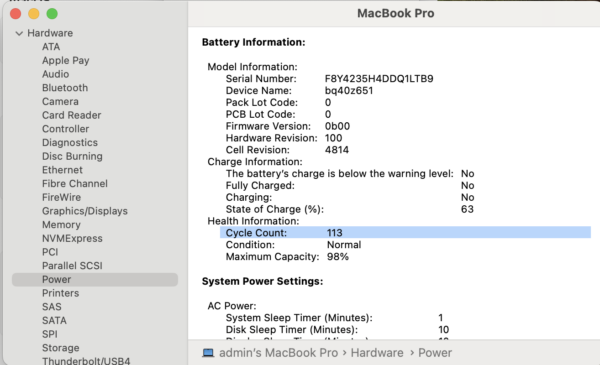
Task: Select Fibre Channel in sidebar
Action: [x=75, y=184]
